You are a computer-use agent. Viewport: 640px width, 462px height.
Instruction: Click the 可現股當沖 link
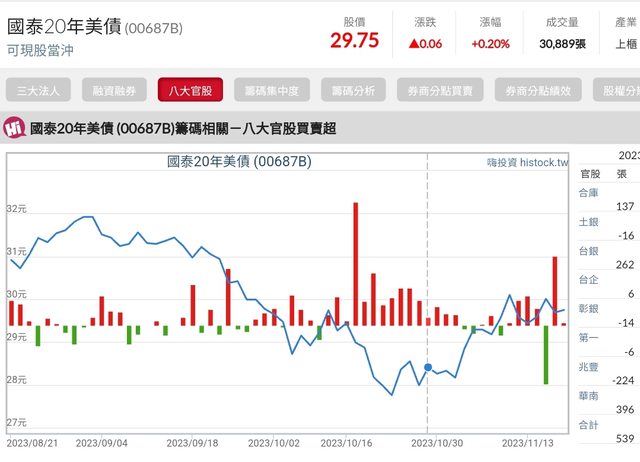click(40, 49)
